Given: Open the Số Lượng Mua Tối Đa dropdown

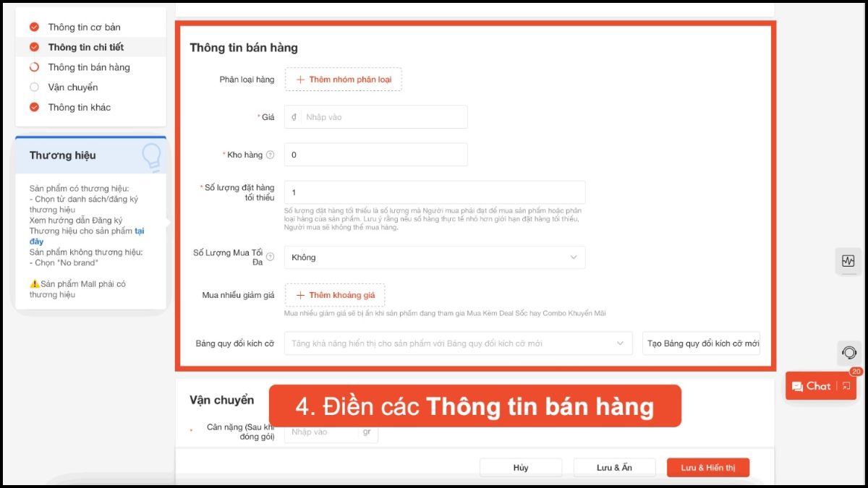Looking at the screenshot, I should coord(435,257).
